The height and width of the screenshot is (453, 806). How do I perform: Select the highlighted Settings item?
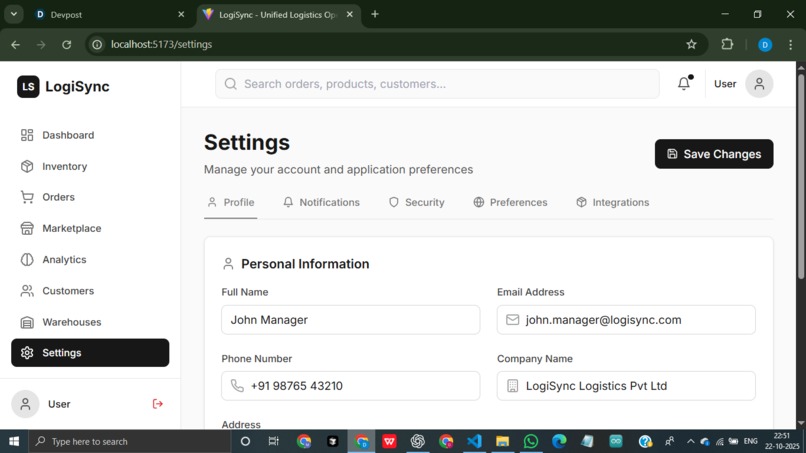click(90, 353)
